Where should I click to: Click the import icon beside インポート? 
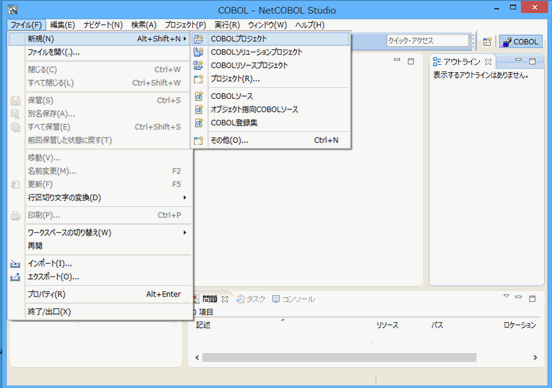[x=15, y=263]
